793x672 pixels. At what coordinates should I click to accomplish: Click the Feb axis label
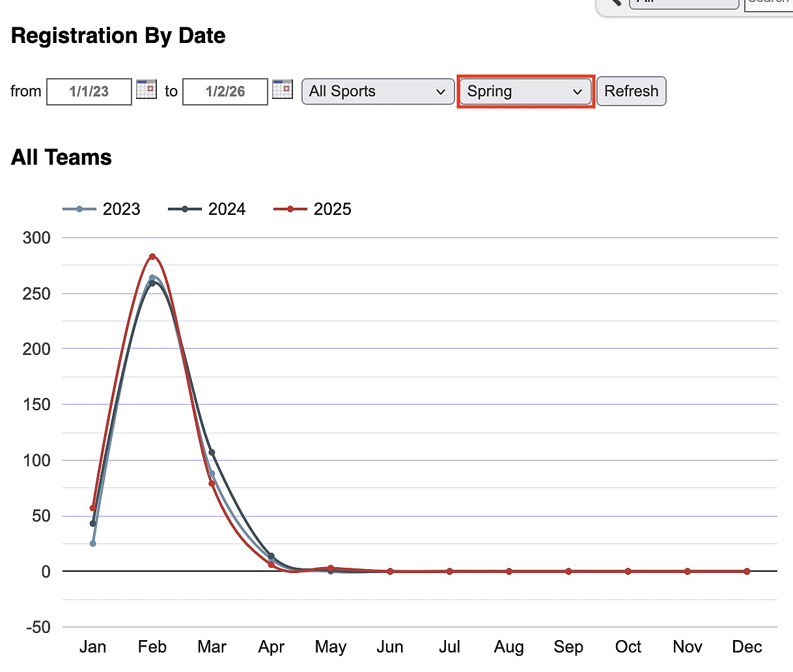pos(152,647)
